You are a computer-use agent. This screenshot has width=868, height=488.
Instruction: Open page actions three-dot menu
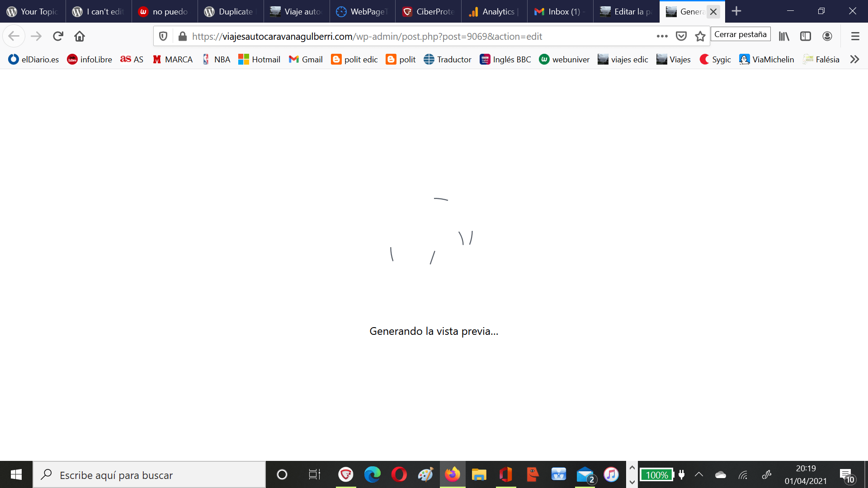click(x=662, y=36)
